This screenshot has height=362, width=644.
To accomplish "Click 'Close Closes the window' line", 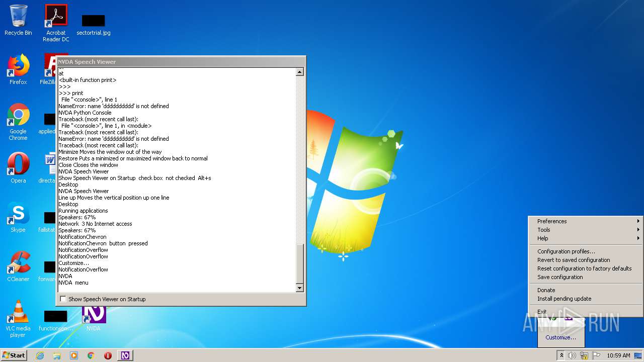I will tap(88, 165).
